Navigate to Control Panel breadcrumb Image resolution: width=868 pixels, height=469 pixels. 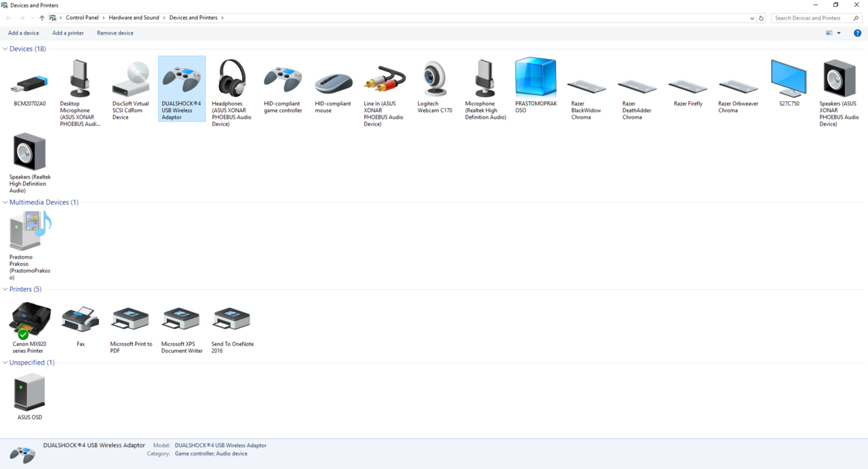click(82, 18)
